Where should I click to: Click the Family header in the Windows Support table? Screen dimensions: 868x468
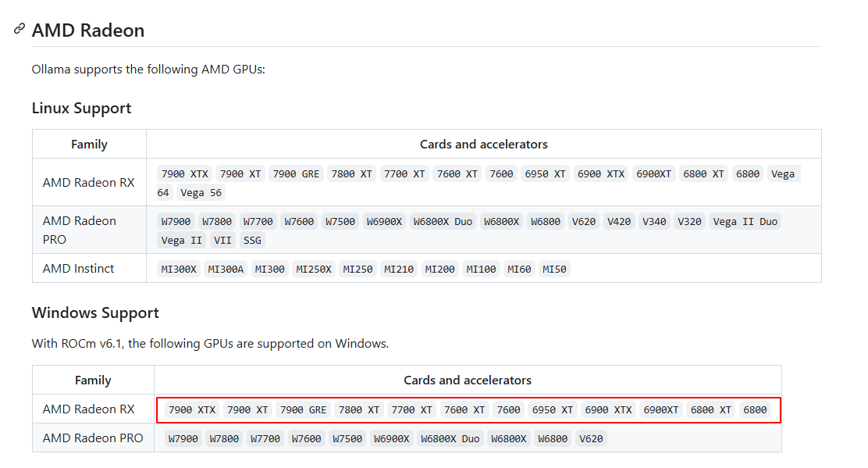[93, 380]
